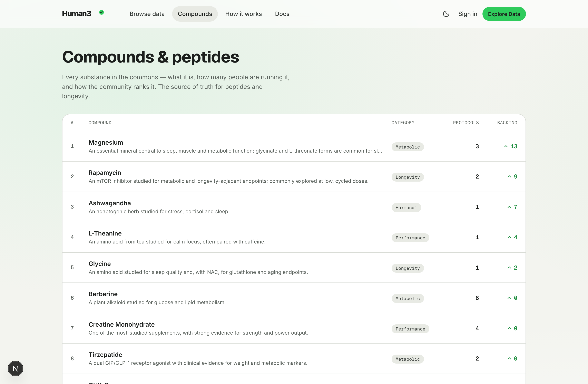The image size is (588, 384).
Task: Click the green verified status dot
Action: pyautogui.click(x=101, y=12)
